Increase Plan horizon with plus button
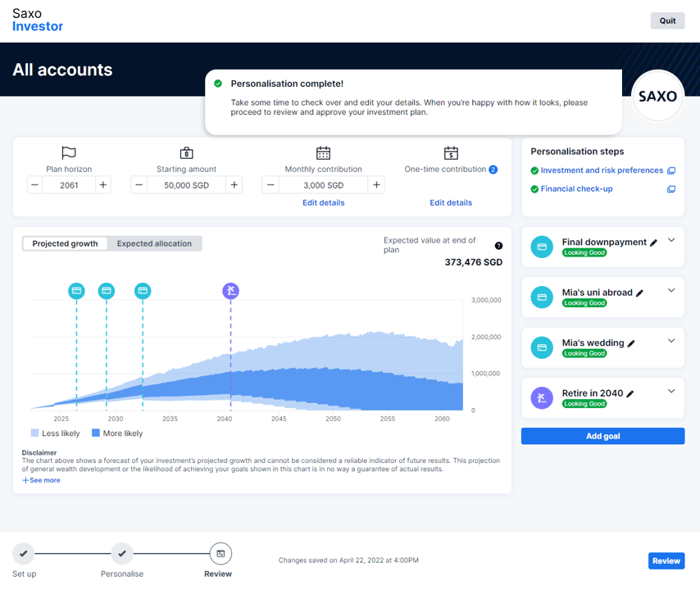Image resolution: width=700 pixels, height=590 pixels. [x=103, y=185]
